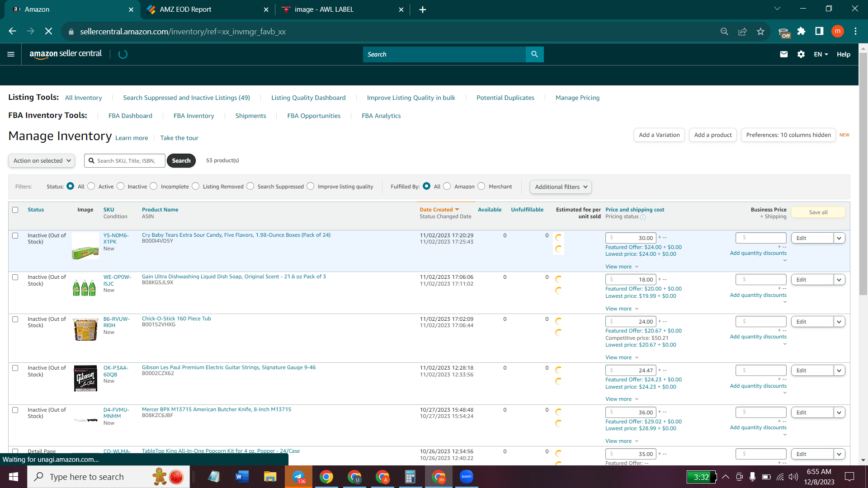Open Calculator from taskbar

pyautogui.click(x=410, y=477)
